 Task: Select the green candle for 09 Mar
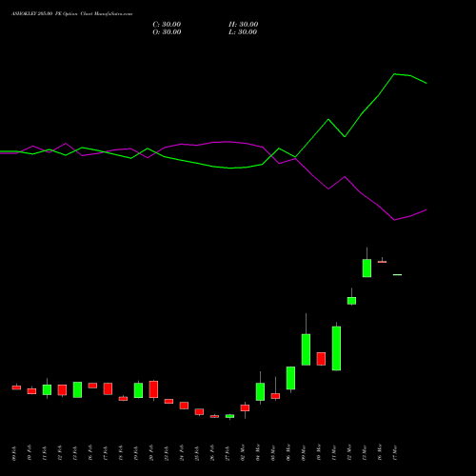306,349
